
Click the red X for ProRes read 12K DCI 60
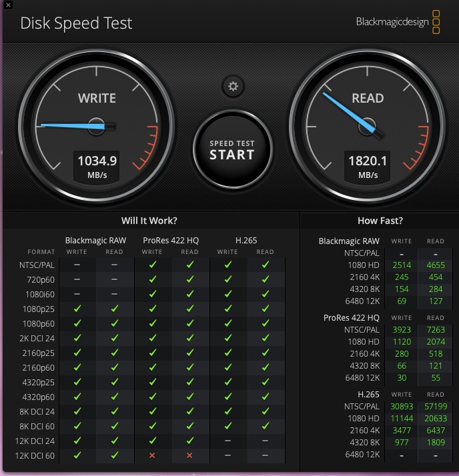coord(189,455)
